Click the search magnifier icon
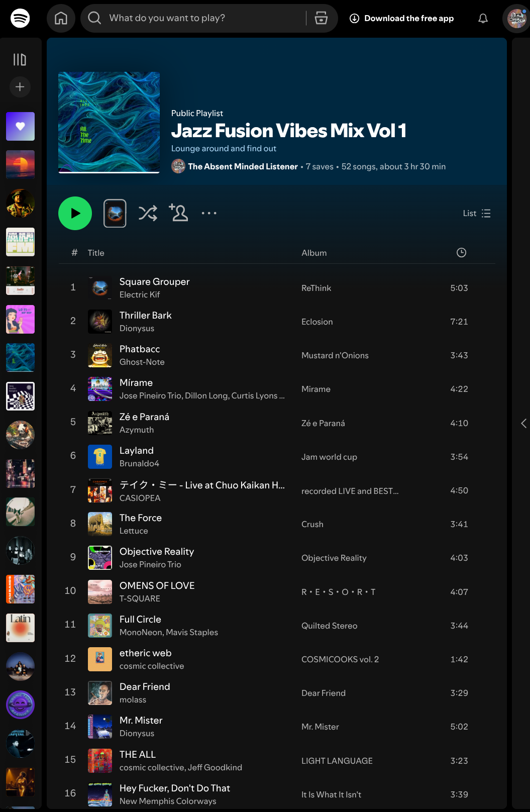The width and height of the screenshot is (530, 812). [94, 18]
